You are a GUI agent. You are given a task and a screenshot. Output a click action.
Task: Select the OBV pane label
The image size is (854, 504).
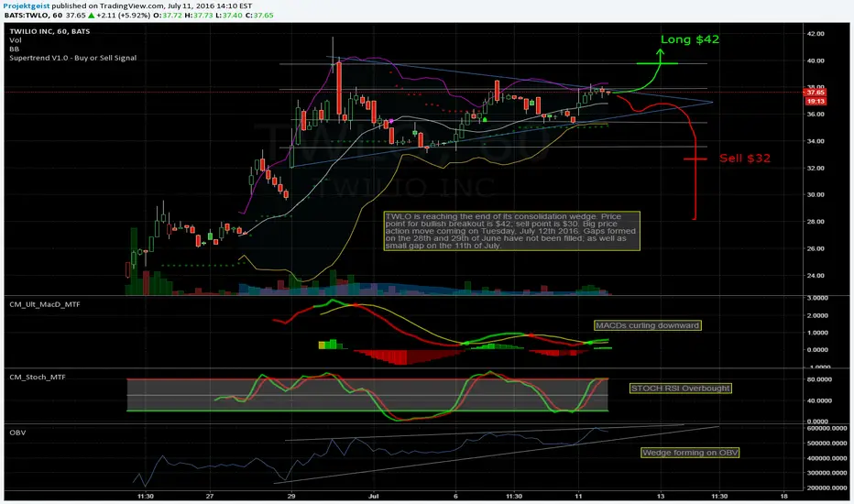tap(17, 433)
